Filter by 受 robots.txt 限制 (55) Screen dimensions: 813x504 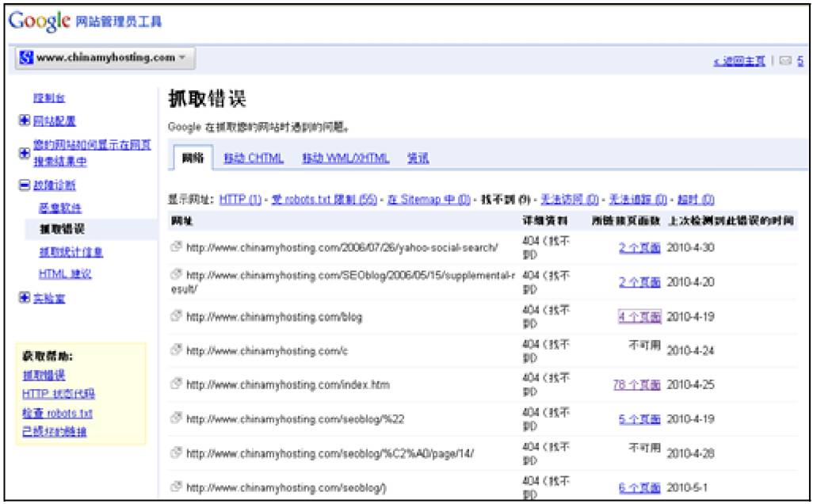tap(325, 199)
